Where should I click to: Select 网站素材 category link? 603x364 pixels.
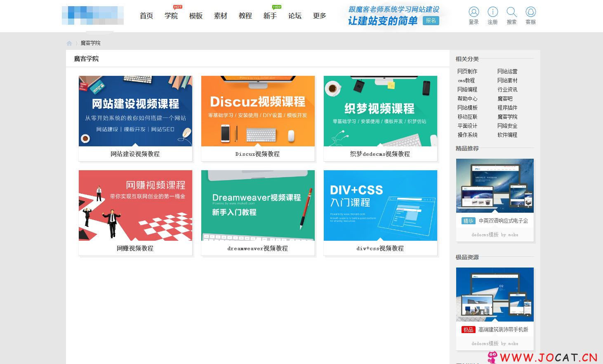(x=507, y=80)
